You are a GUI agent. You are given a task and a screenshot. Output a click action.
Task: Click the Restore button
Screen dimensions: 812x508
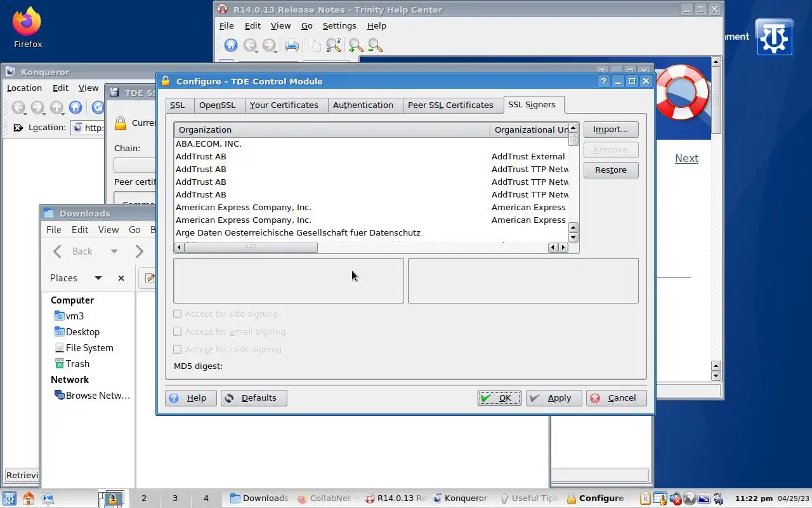(x=611, y=170)
